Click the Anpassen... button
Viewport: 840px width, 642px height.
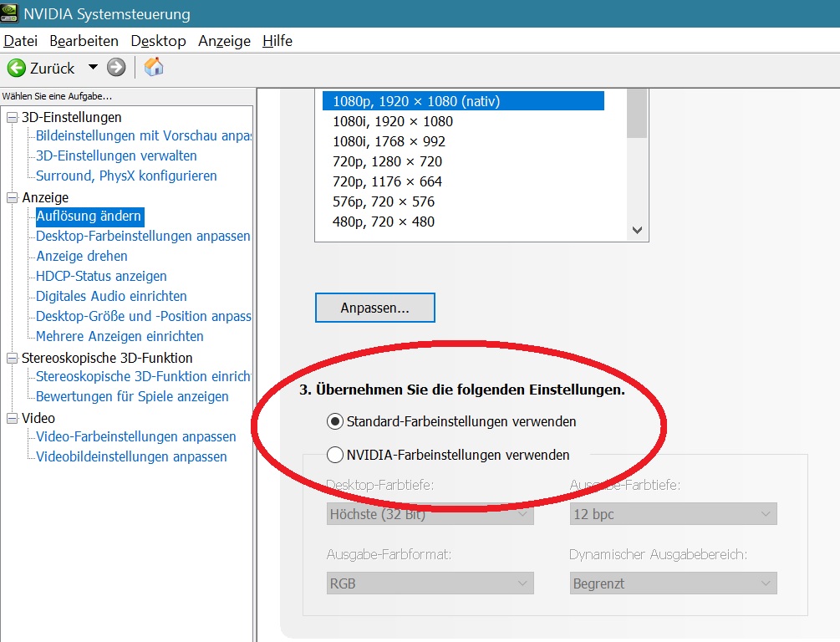[375, 308]
